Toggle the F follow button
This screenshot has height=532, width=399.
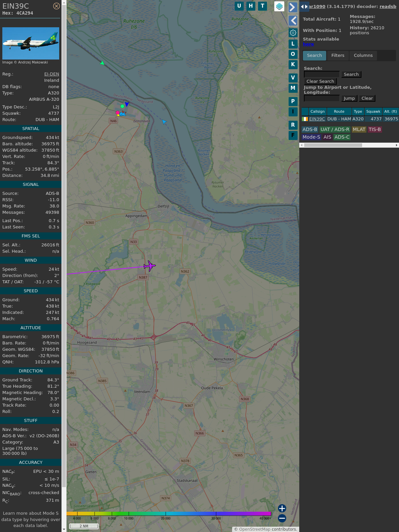(293, 135)
